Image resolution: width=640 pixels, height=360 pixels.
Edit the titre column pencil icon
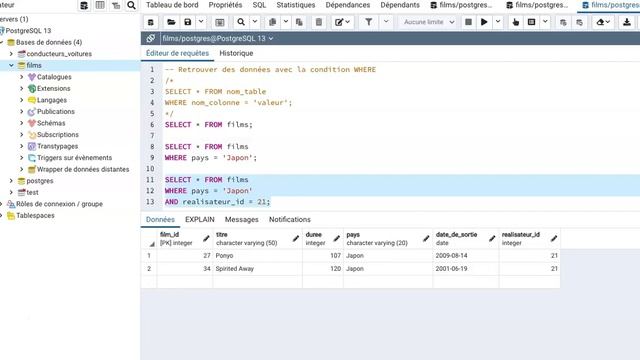coord(296,238)
